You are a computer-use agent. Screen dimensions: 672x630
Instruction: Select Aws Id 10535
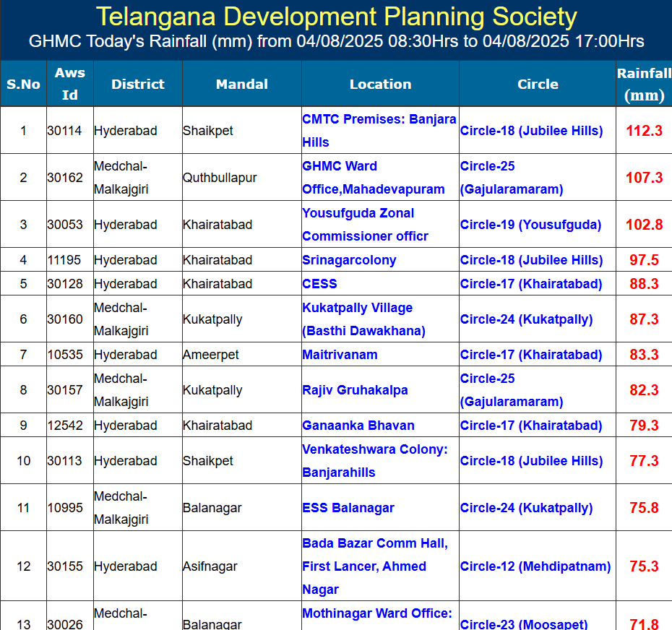(x=65, y=355)
